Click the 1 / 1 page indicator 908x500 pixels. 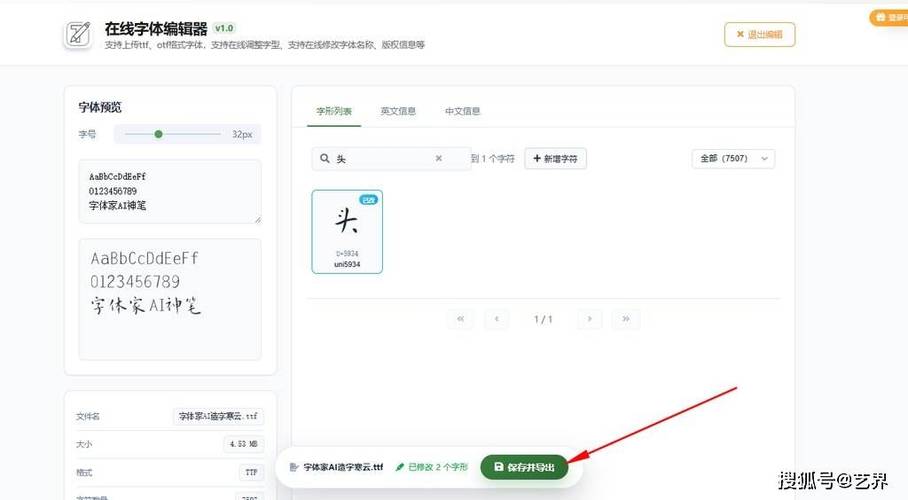pyautogui.click(x=543, y=319)
